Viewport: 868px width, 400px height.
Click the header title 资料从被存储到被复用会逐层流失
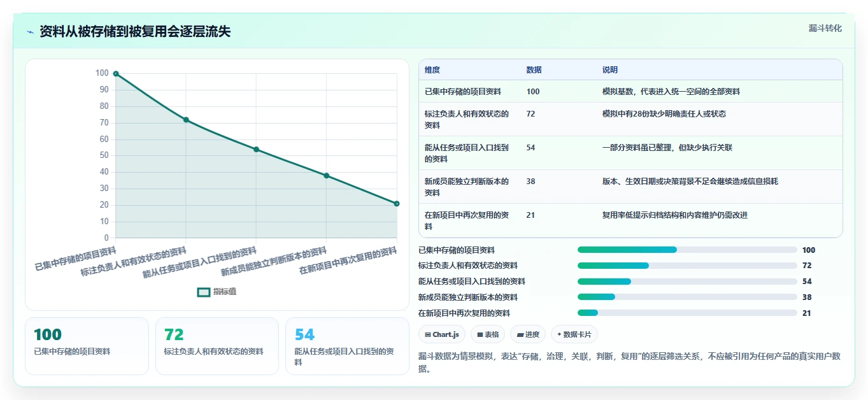pyautogui.click(x=135, y=32)
